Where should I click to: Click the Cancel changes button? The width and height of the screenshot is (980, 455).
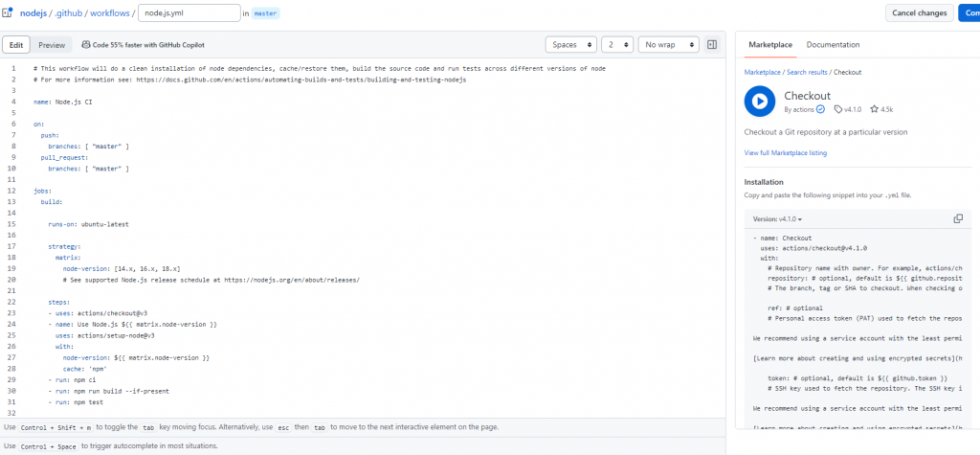920,12
